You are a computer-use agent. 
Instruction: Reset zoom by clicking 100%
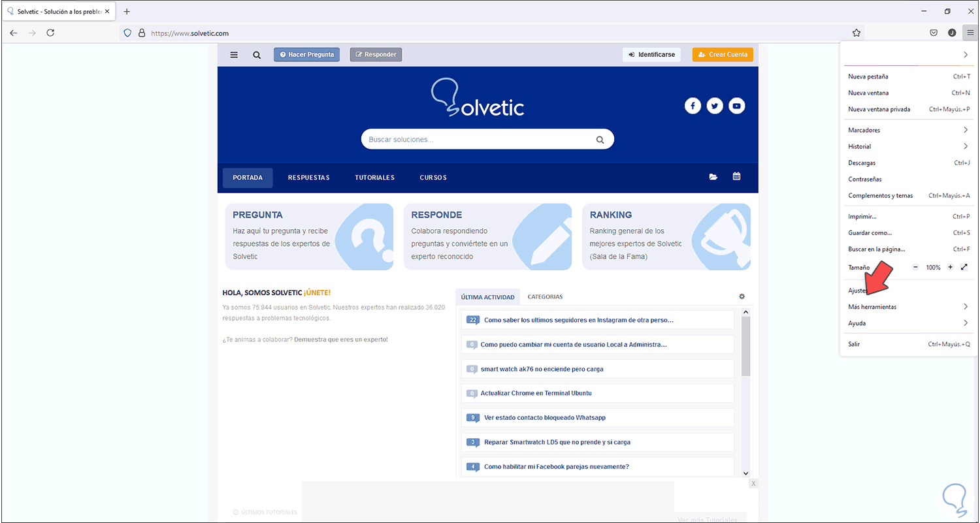pos(933,268)
